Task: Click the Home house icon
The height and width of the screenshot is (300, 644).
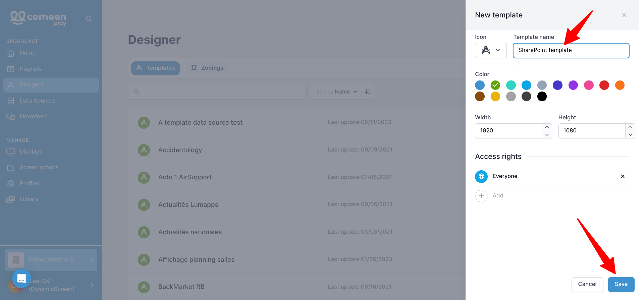Action: 11,53
